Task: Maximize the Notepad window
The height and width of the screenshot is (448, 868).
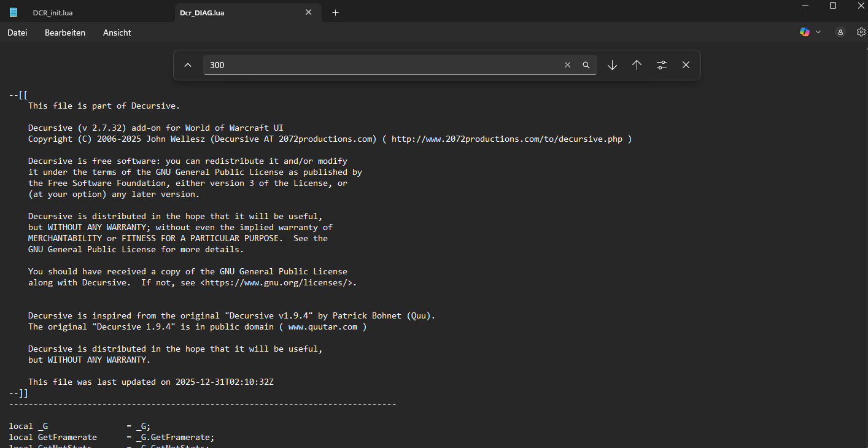Action: coord(833,6)
